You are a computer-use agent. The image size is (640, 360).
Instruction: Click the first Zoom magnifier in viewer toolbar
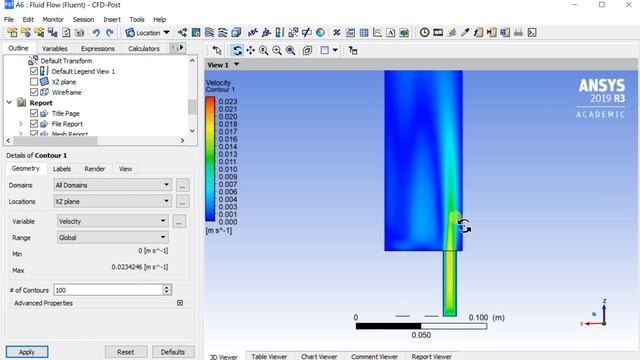[x=264, y=50]
